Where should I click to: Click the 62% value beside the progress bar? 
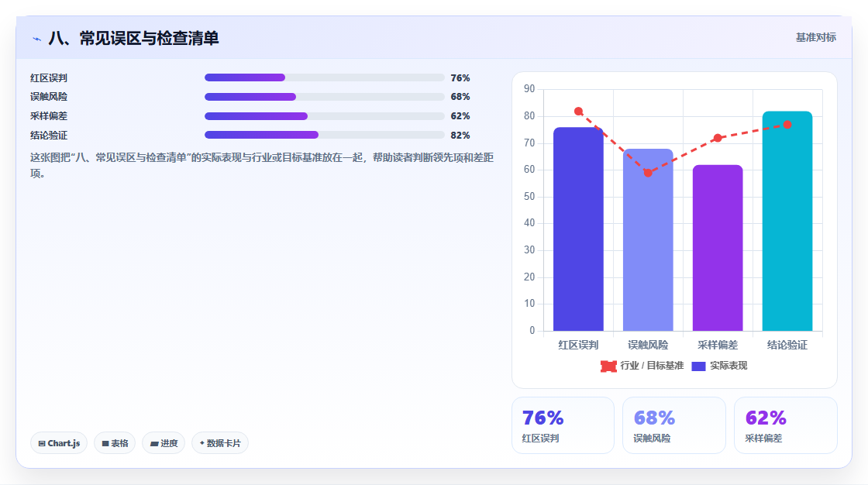(x=460, y=116)
